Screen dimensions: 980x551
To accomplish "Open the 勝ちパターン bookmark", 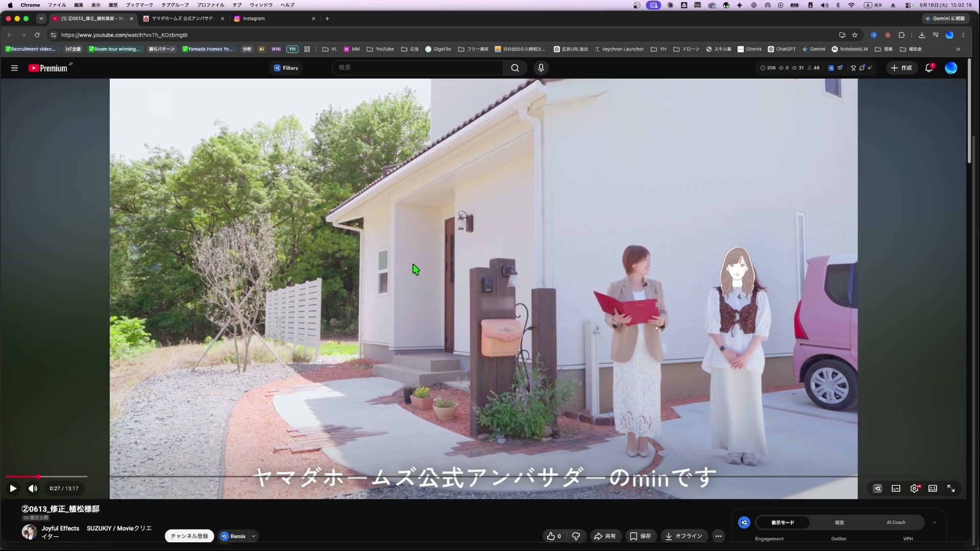I will pyautogui.click(x=161, y=49).
